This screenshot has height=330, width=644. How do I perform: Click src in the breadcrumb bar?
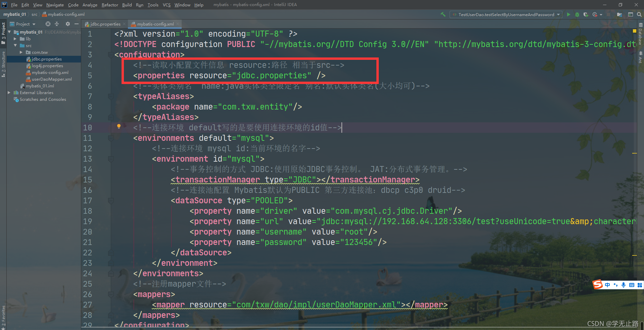pyautogui.click(x=34, y=14)
